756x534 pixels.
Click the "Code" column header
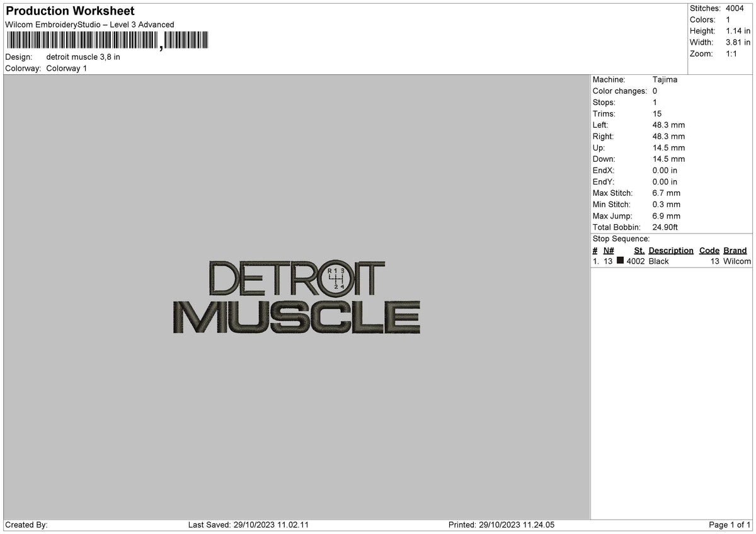(x=709, y=250)
